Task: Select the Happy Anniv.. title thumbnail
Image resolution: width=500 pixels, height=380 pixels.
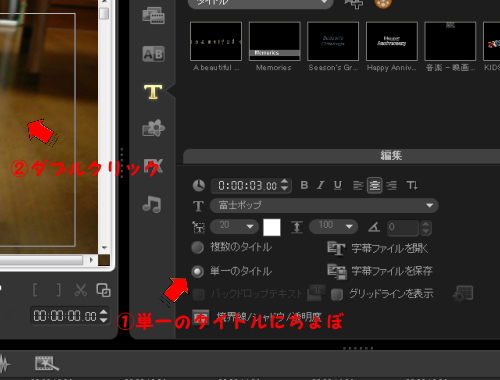Action: pos(392,41)
